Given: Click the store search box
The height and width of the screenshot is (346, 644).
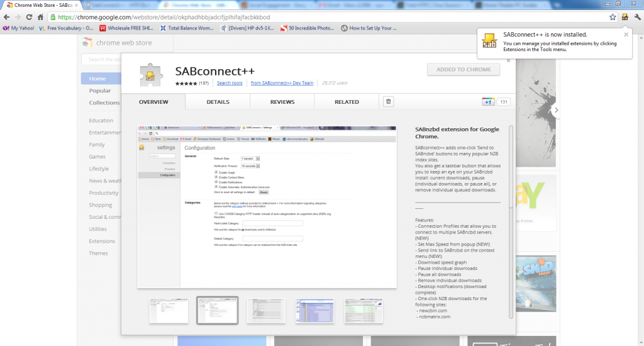Looking at the screenshot, I should click(101, 60).
